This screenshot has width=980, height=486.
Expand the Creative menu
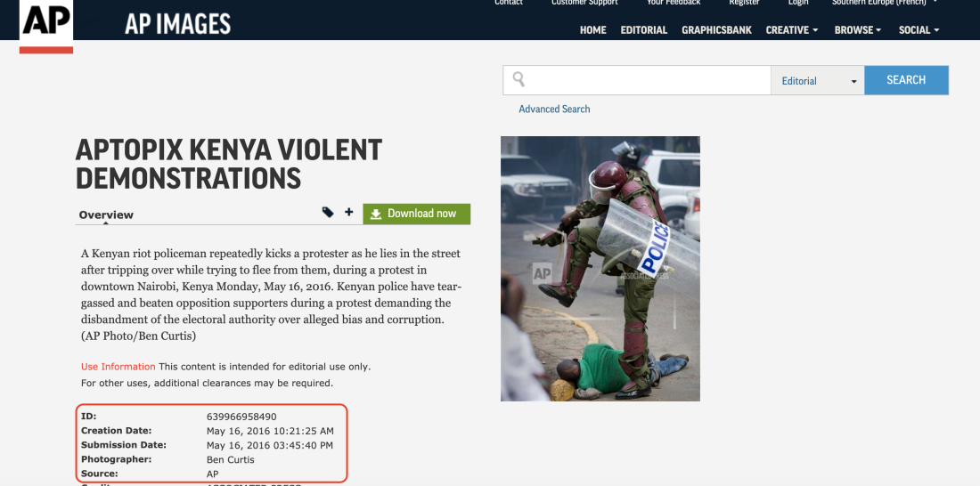792,30
